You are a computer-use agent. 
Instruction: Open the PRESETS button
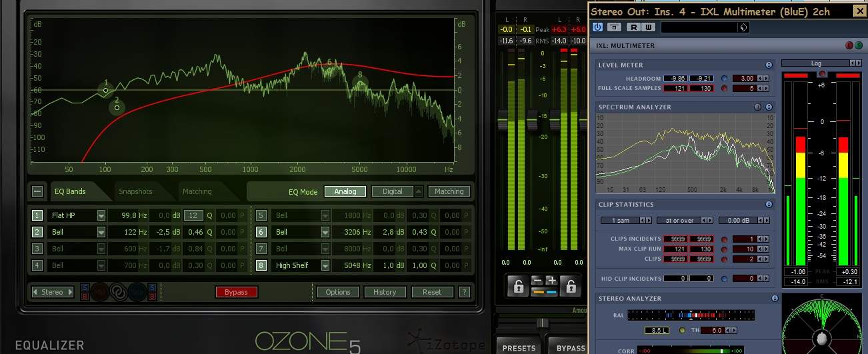519,348
